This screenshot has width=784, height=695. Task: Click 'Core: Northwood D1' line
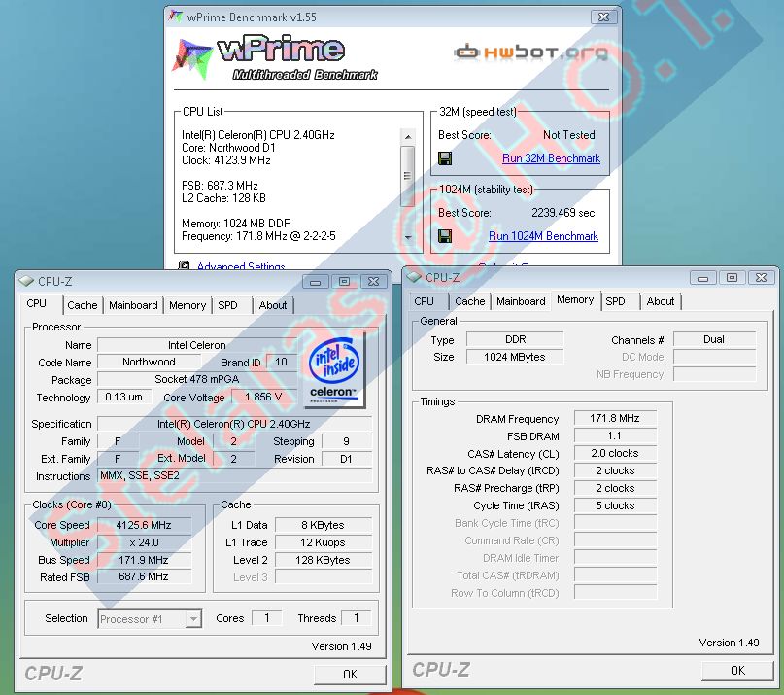pos(228,148)
